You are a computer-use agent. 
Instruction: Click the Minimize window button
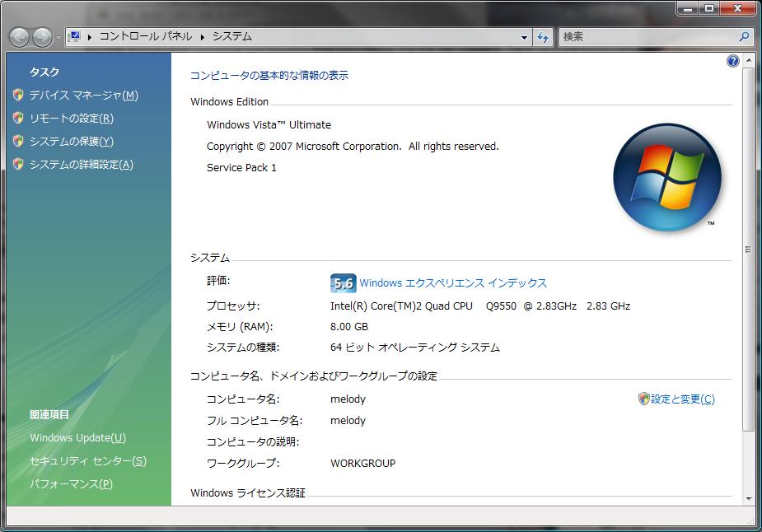point(688,8)
